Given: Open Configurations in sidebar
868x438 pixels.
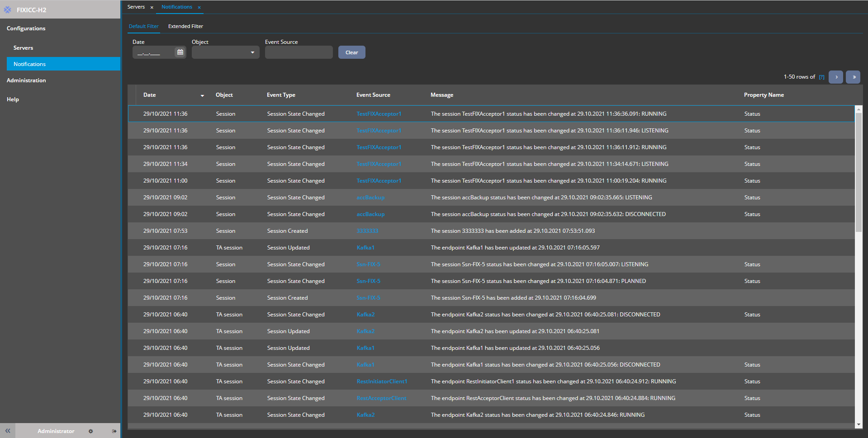Looking at the screenshot, I should coord(26,28).
